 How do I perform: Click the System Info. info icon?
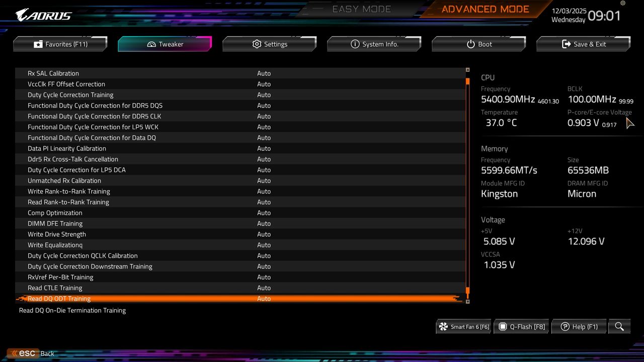355,44
